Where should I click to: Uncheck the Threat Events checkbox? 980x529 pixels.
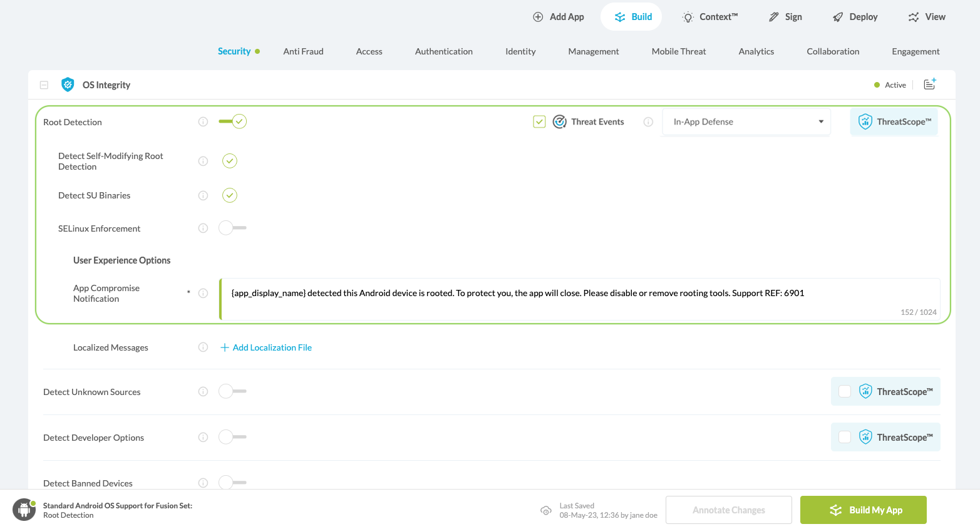539,122
